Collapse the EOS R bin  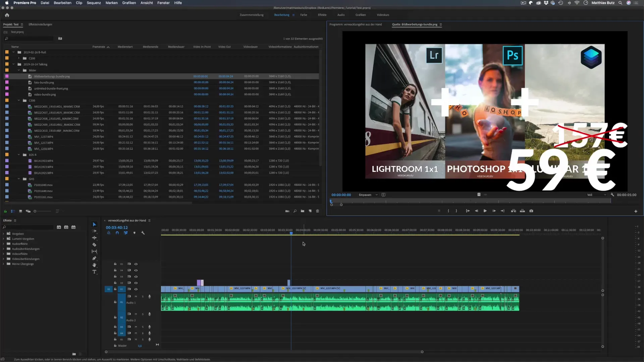19,155
